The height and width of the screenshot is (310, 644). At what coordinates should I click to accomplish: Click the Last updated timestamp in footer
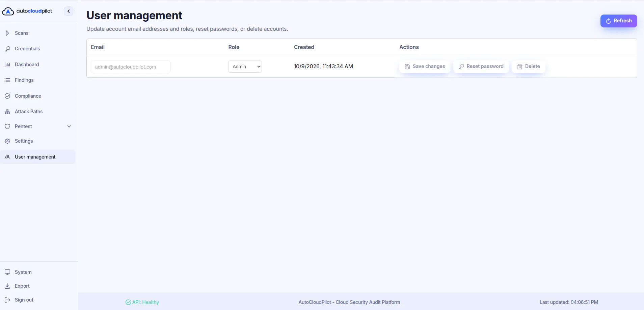(x=569, y=302)
